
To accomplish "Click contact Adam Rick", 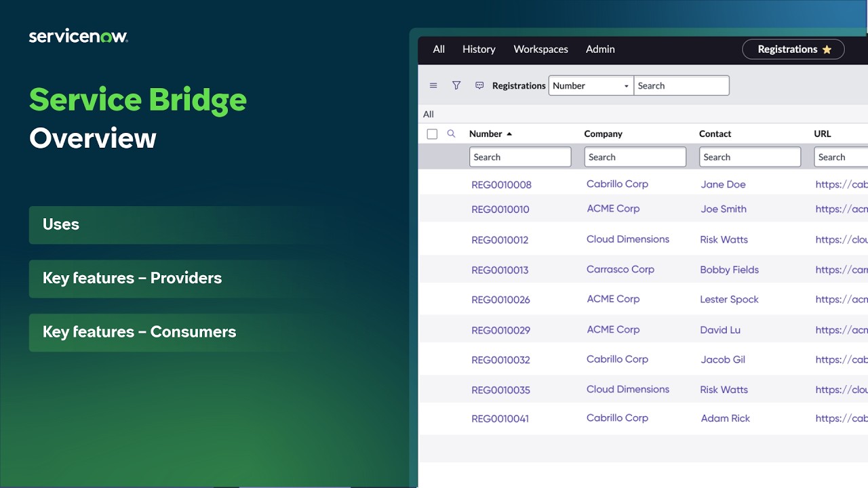I will pyautogui.click(x=726, y=418).
